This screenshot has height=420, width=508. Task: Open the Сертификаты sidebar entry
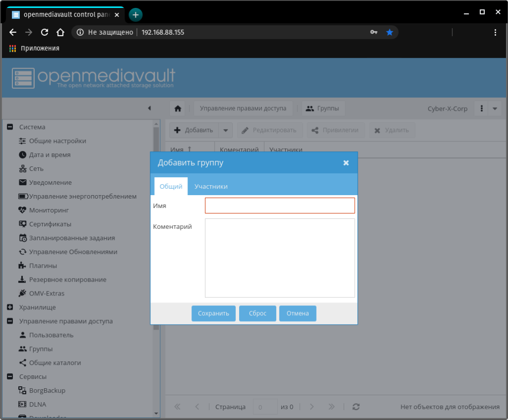(x=50, y=224)
